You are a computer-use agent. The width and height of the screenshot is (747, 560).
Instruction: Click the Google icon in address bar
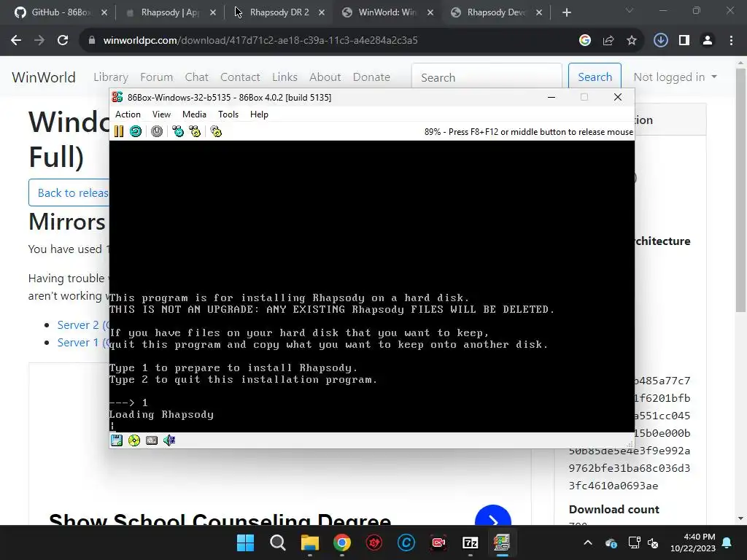click(x=585, y=41)
